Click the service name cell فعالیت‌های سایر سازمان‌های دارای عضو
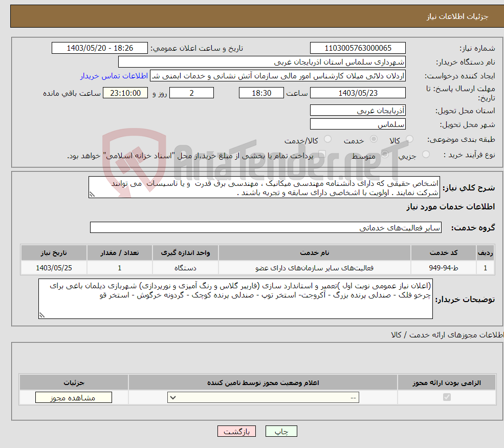This screenshot has height=448, width=504. click(x=314, y=268)
